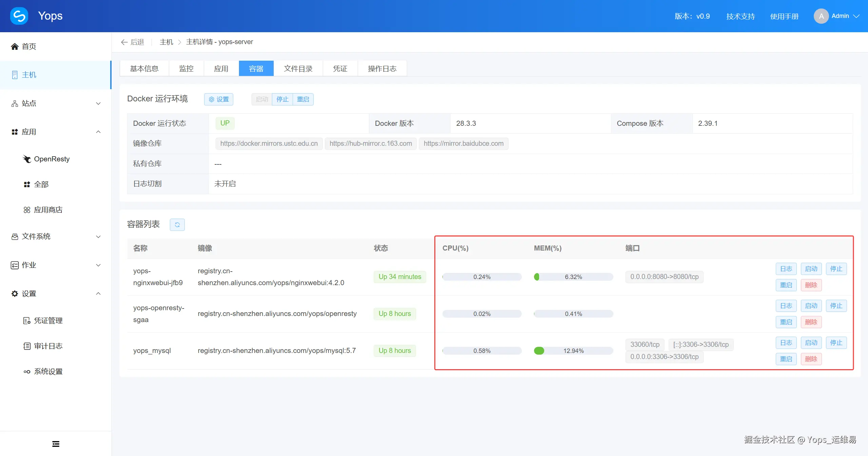Open 审计日志 in sidebar
This screenshot has height=456, width=868.
coord(48,346)
